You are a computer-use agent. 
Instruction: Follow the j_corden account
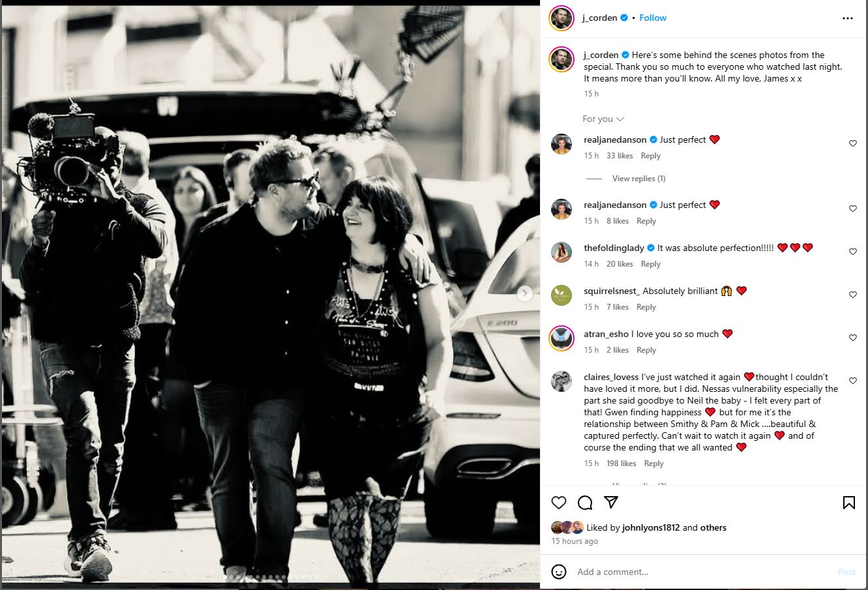click(653, 18)
